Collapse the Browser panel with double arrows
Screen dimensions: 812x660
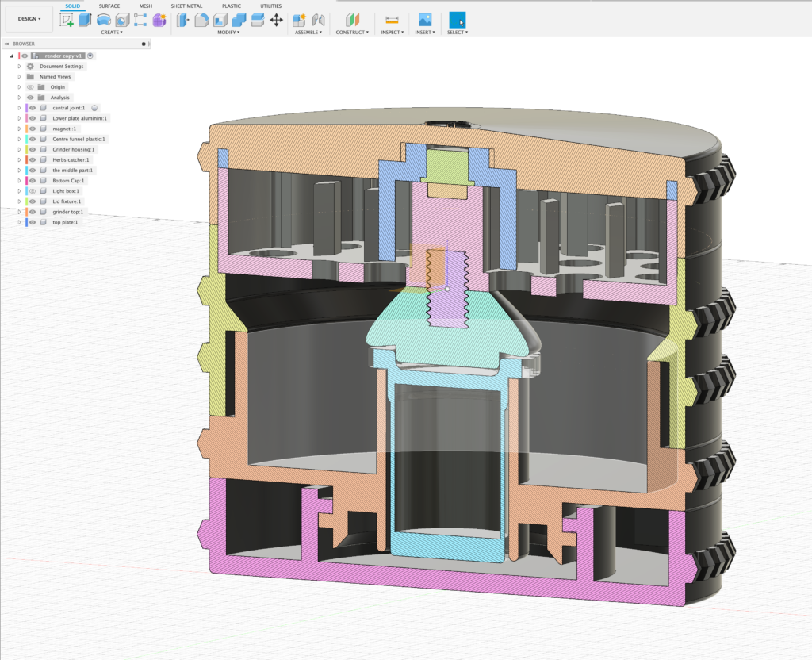pyautogui.click(x=6, y=44)
